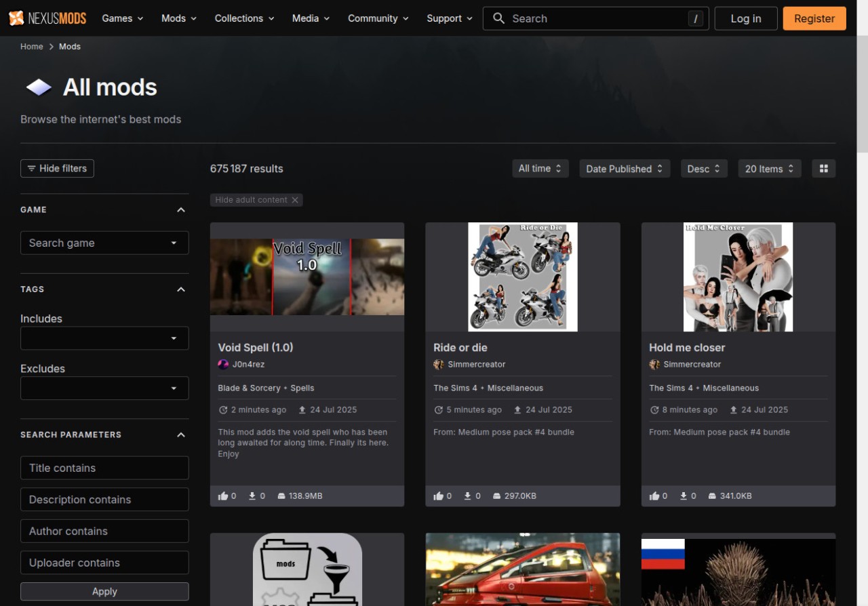Open the Date Published sort dropdown

[x=625, y=169]
